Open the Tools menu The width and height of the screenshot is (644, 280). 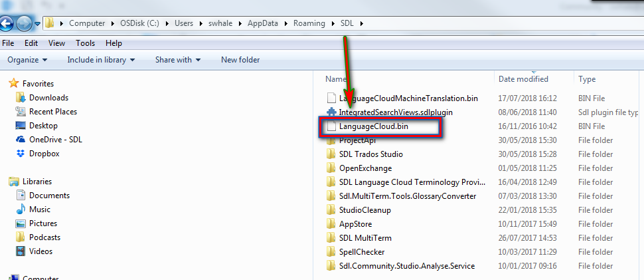click(x=85, y=43)
